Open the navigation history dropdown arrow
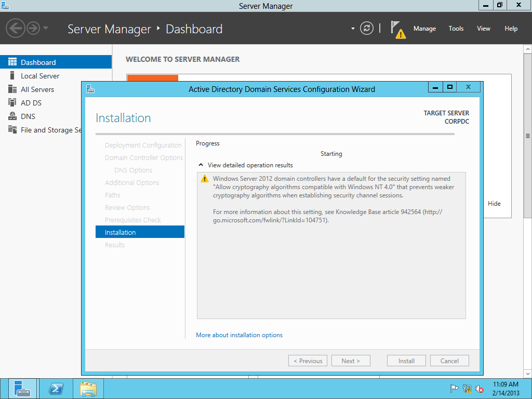 pyautogui.click(x=46, y=28)
